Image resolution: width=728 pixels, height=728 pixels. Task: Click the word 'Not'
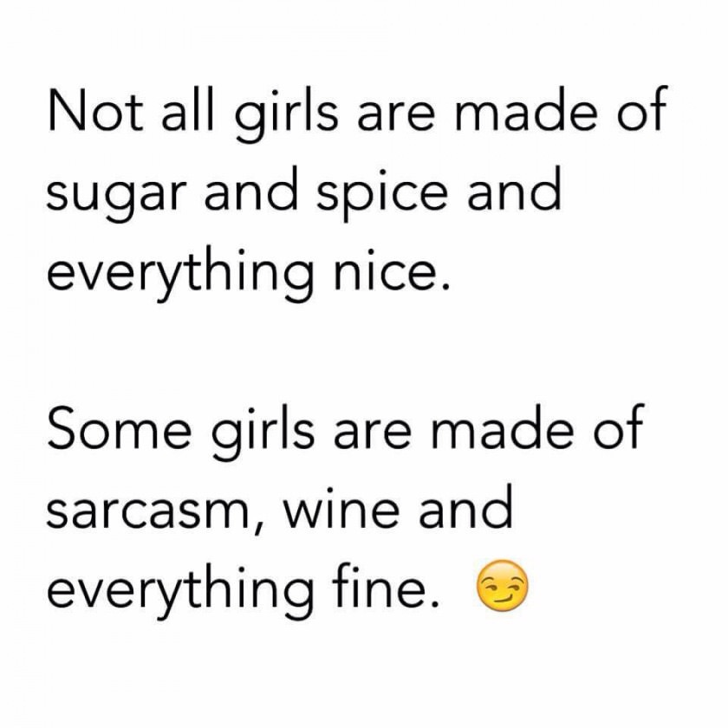[x=96, y=110]
